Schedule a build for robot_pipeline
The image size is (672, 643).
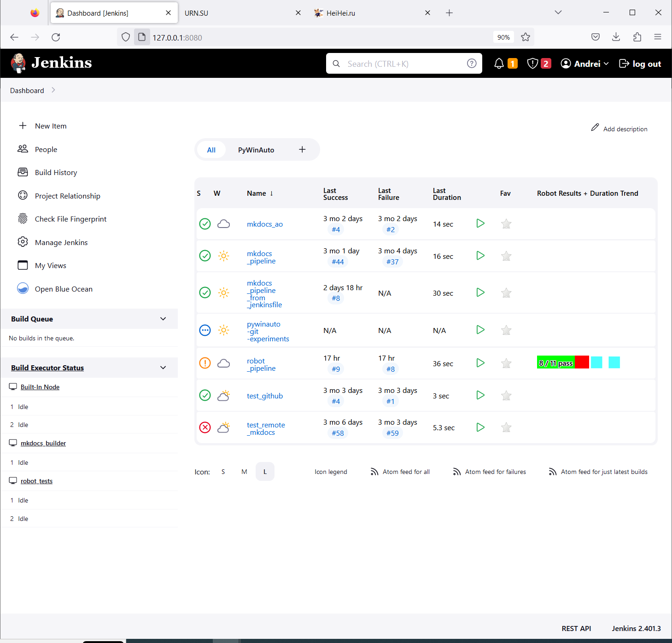click(x=480, y=363)
